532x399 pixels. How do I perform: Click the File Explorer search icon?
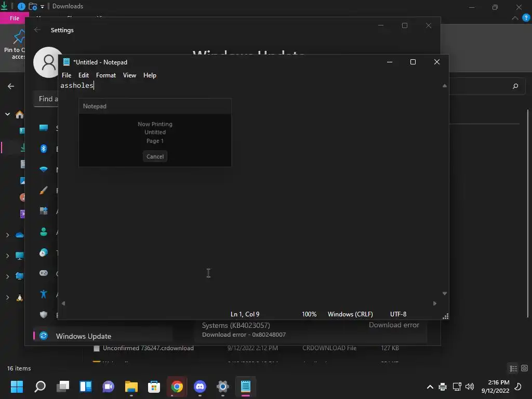tap(515, 86)
